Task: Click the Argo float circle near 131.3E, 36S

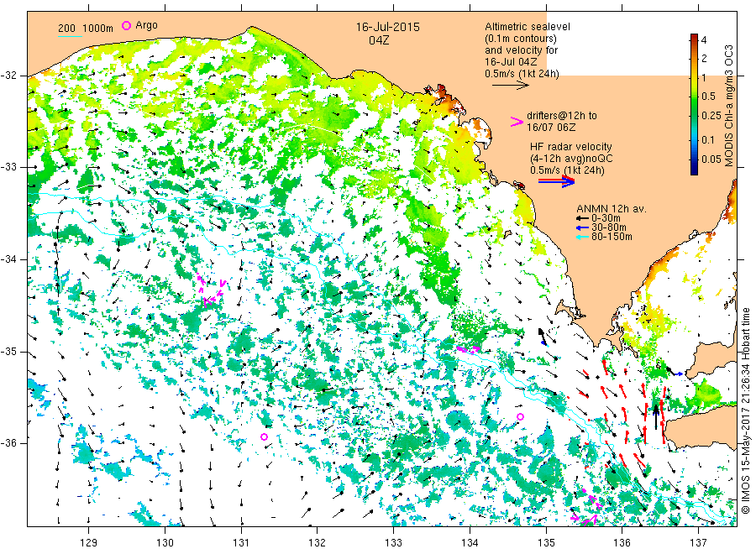Action: coord(265,437)
